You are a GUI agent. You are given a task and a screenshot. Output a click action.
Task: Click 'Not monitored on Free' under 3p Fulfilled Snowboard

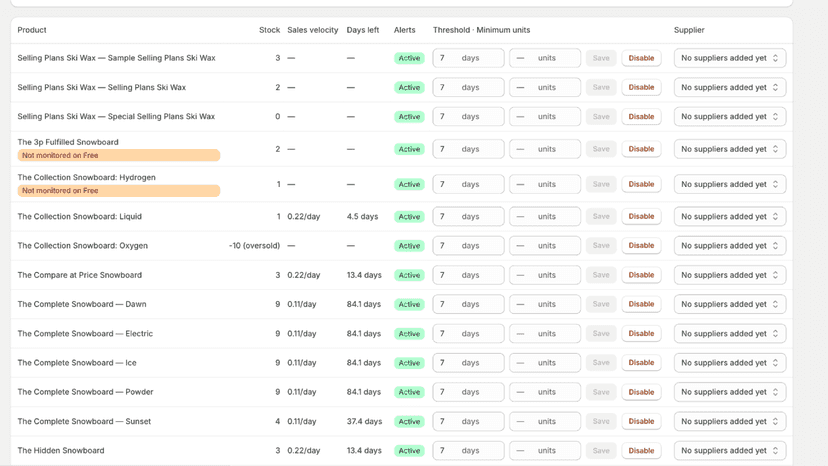pyautogui.click(x=119, y=155)
